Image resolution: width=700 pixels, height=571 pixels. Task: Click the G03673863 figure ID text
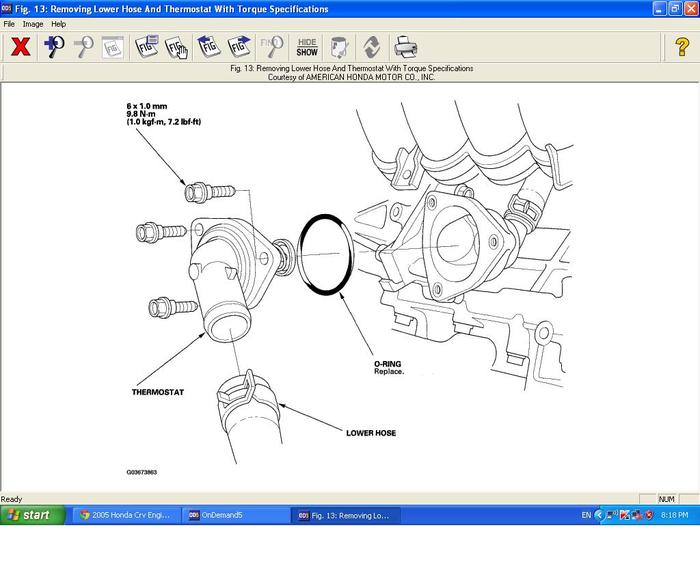pyautogui.click(x=142, y=472)
